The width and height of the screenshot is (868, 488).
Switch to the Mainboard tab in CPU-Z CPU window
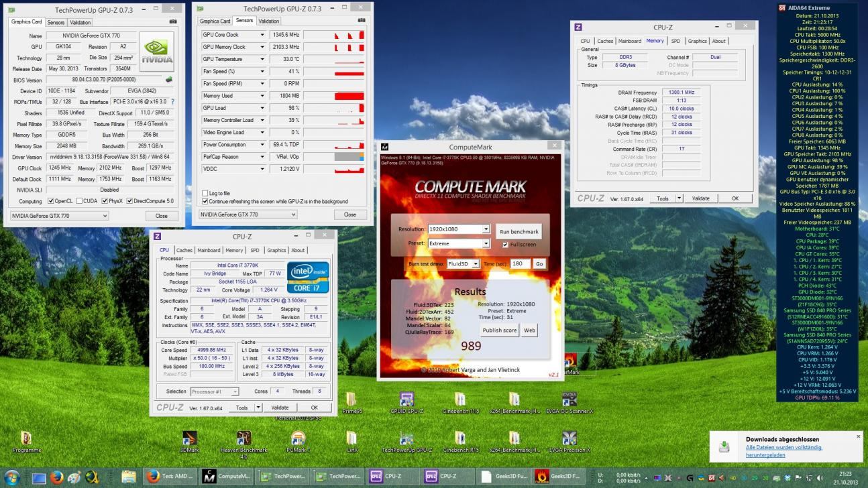[209, 250]
